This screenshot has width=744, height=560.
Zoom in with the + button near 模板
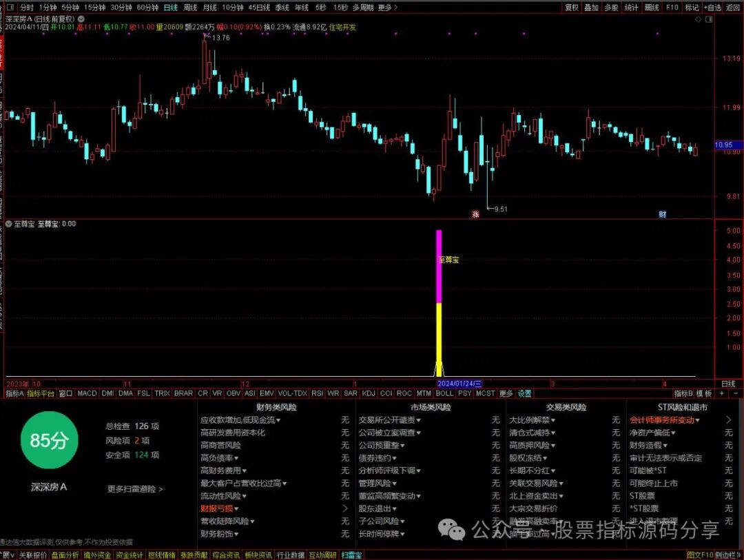point(722,393)
